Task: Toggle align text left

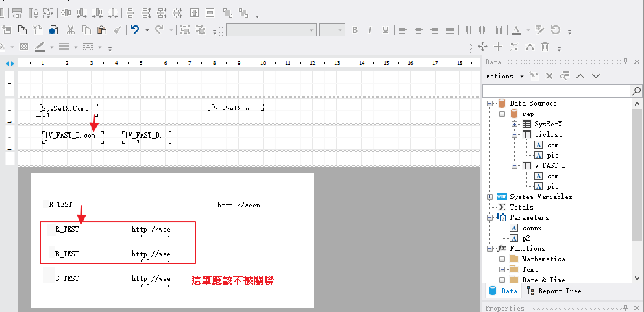Action: 403,30
